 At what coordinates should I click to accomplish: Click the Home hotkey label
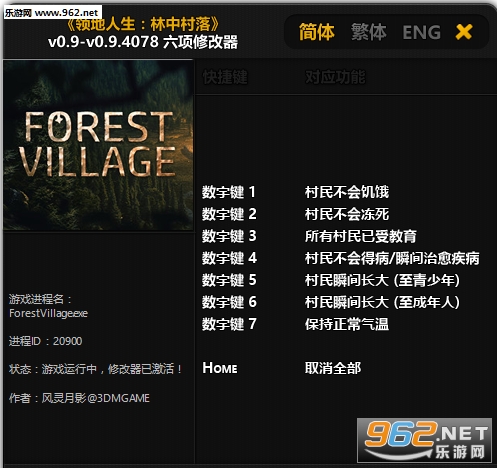pyautogui.click(x=220, y=368)
